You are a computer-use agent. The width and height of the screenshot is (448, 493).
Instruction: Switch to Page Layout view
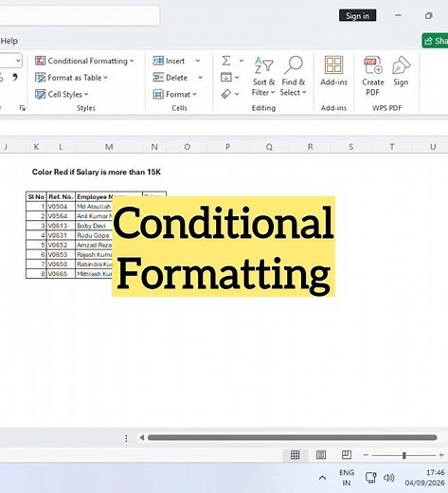click(x=321, y=455)
